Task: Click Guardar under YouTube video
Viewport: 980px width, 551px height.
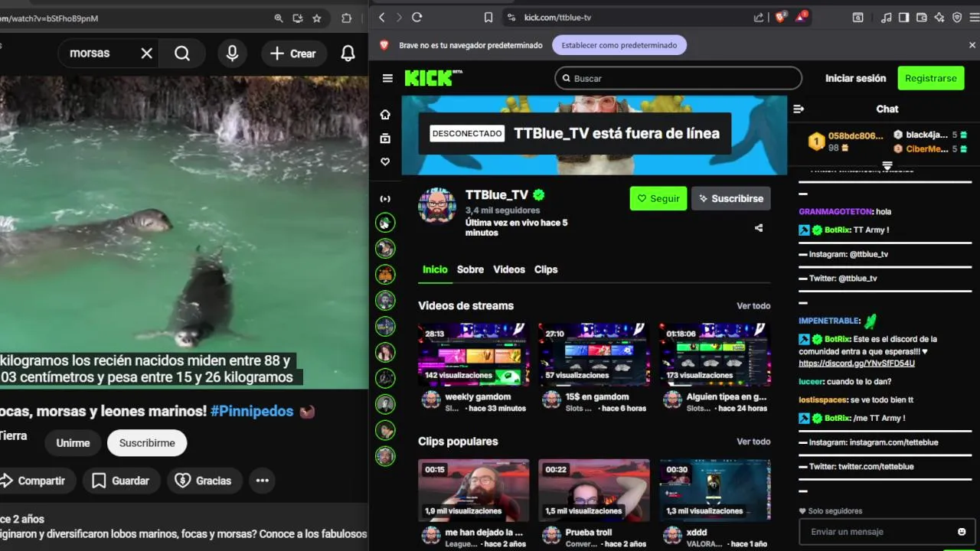Action: pyautogui.click(x=121, y=481)
